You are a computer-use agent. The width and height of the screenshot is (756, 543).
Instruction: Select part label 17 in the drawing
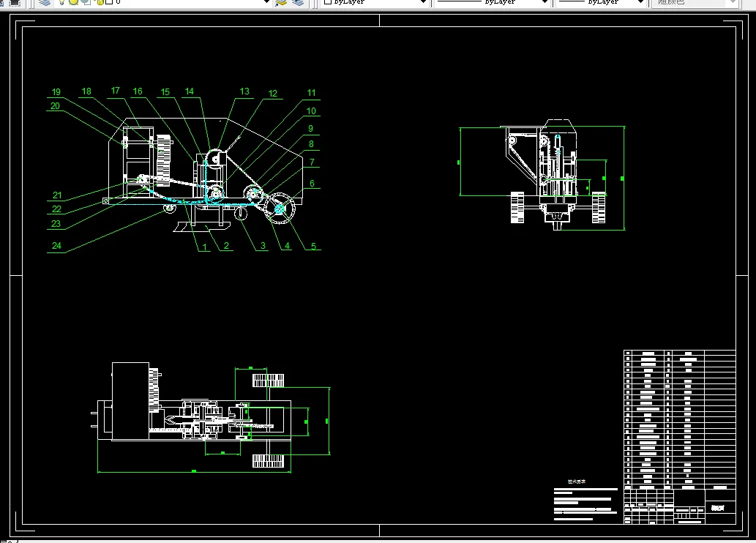(115, 91)
